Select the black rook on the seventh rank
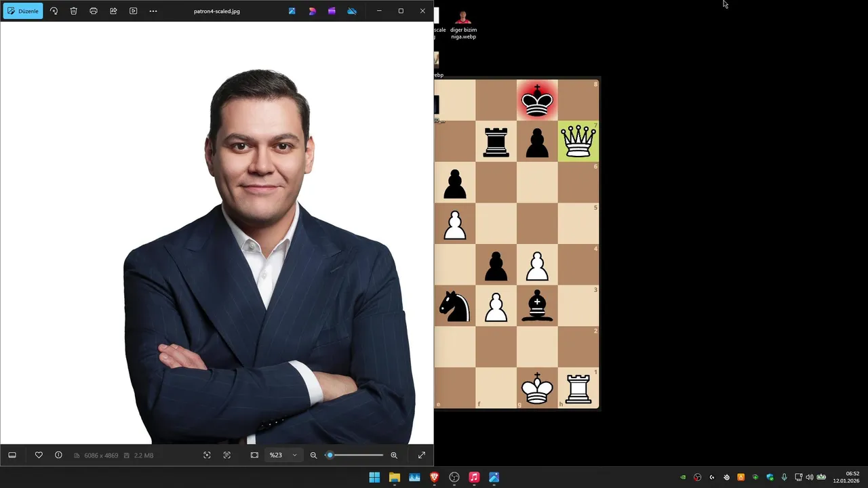The width and height of the screenshot is (868, 488). [x=496, y=141]
